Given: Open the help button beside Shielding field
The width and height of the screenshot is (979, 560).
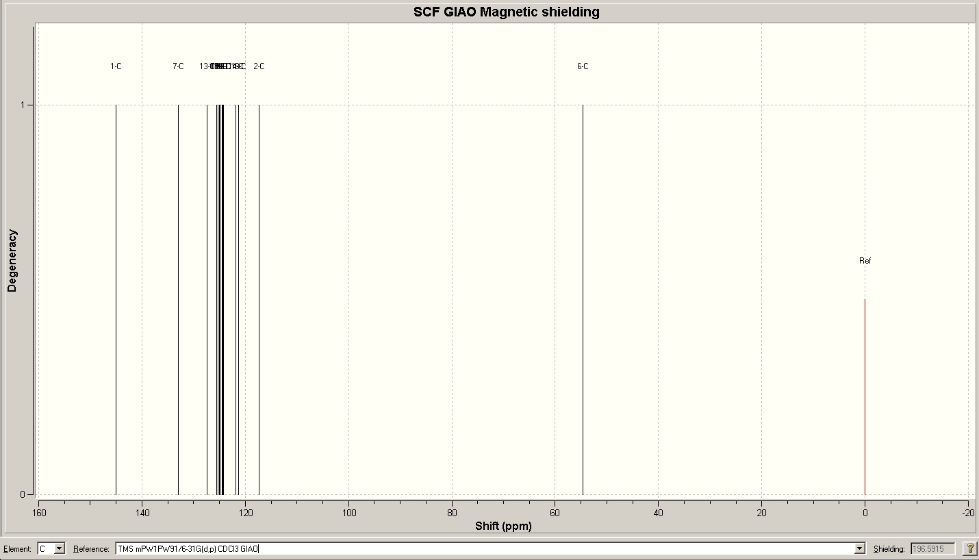Looking at the screenshot, I should 969,548.
